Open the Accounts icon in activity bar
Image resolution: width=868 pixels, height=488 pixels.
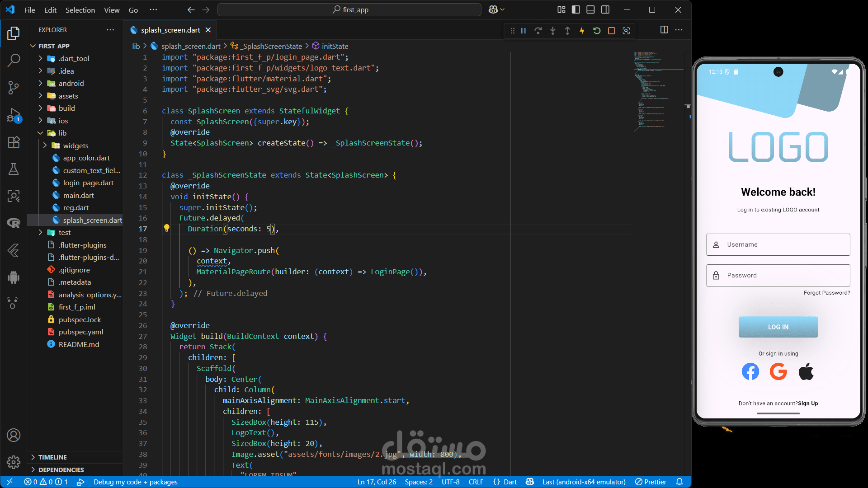pyautogui.click(x=14, y=435)
